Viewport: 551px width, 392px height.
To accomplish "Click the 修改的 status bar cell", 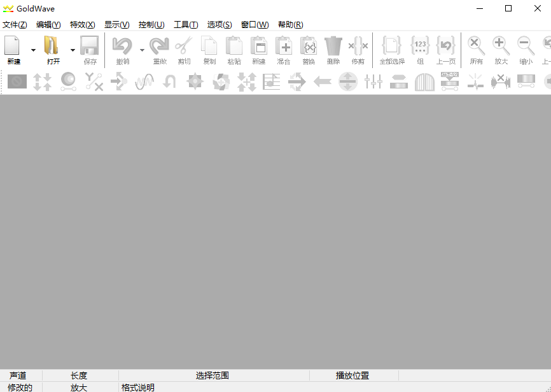I will click(x=20, y=388).
